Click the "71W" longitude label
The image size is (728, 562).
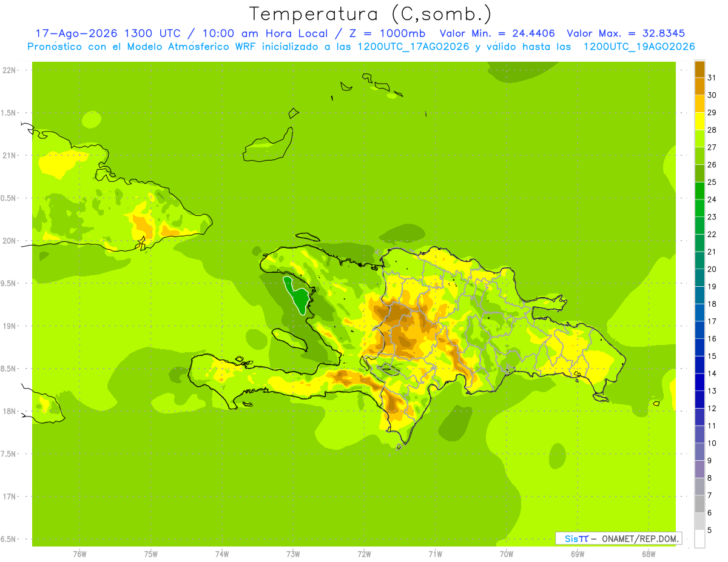(435, 554)
